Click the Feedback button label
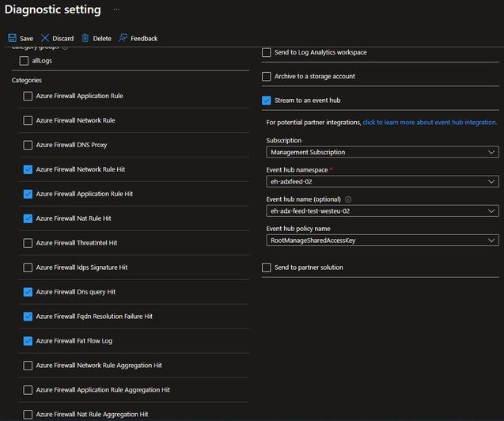Image resolution: width=504 pixels, height=421 pixels. [144, 39]
